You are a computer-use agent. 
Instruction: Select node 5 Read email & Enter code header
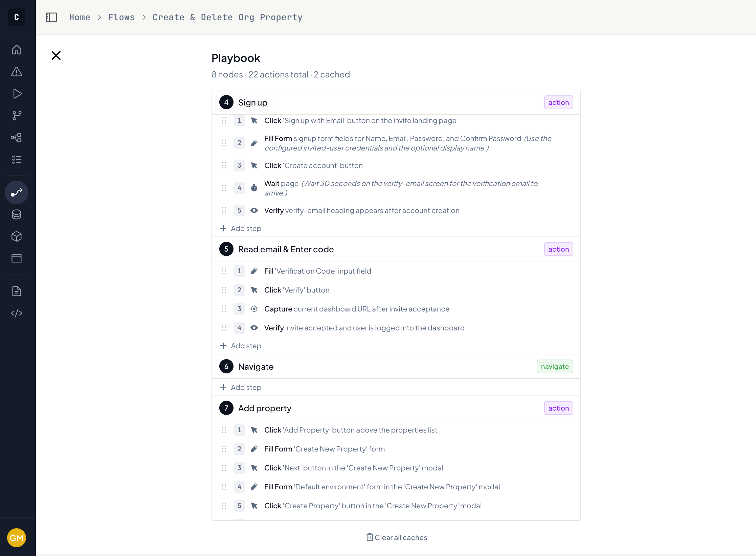click(x=396, y=249)
